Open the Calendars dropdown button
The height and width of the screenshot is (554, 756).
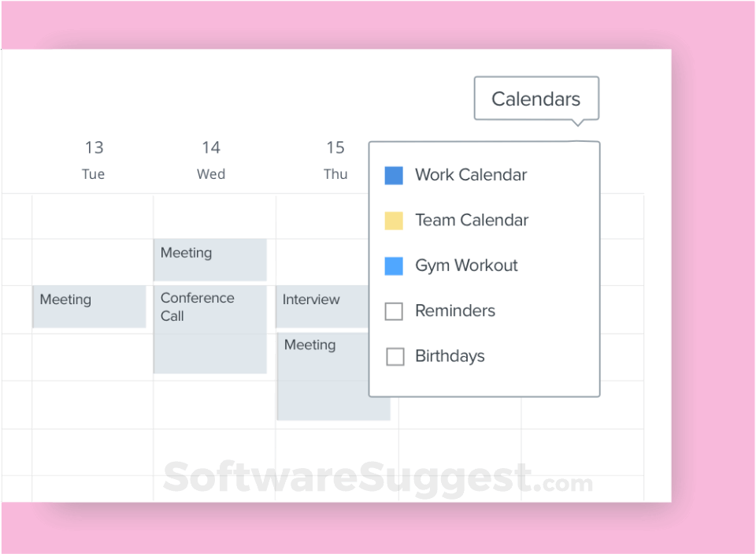point(536,99)
